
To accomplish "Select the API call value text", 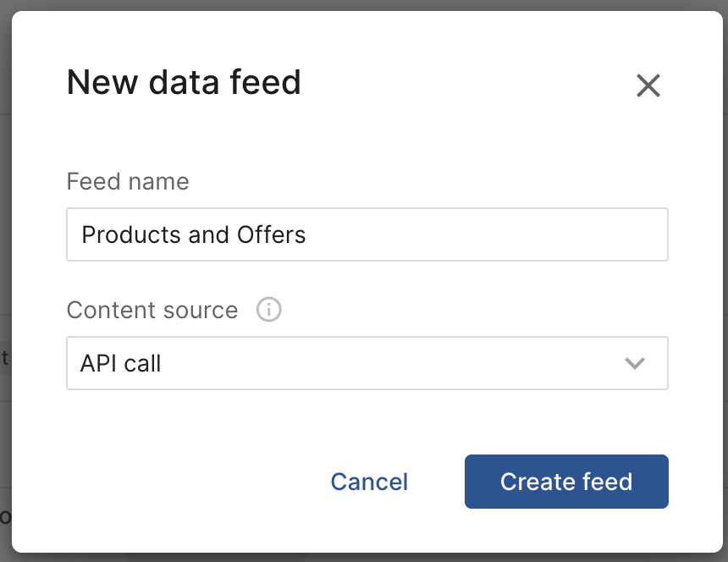I will [121, 363].
